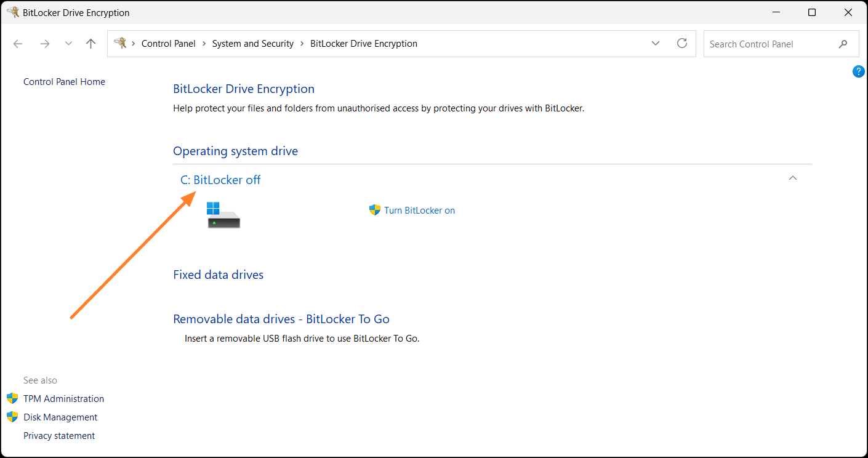868x458 pixels.
Task: Click shield icon beside Turn BitLocker on
Action: pos(375,210)
